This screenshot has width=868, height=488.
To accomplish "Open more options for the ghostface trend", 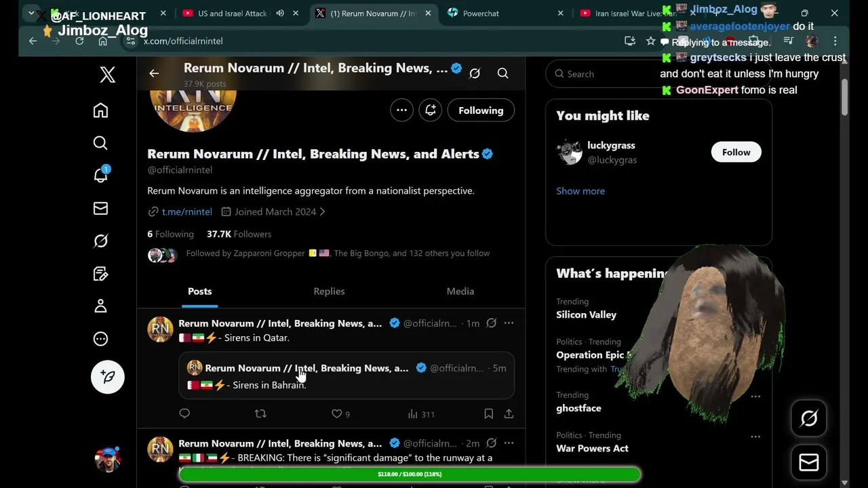I will 755,396.
